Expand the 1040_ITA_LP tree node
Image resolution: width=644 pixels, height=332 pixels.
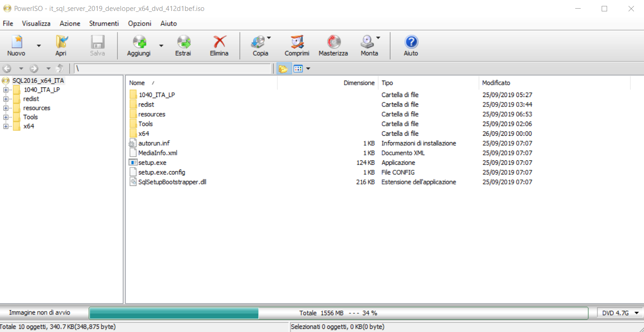click(x=5, y=90)
